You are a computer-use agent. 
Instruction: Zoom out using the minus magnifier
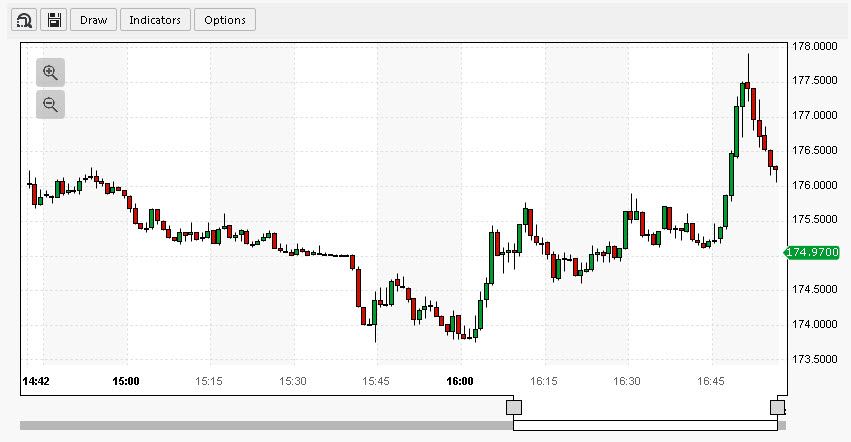[x=50, y=103]
